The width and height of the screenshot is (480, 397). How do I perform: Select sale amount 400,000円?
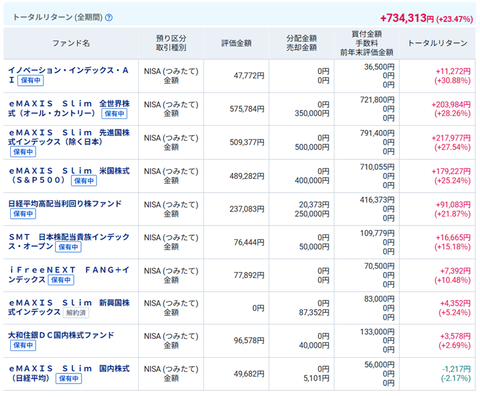tap(312, 181)
